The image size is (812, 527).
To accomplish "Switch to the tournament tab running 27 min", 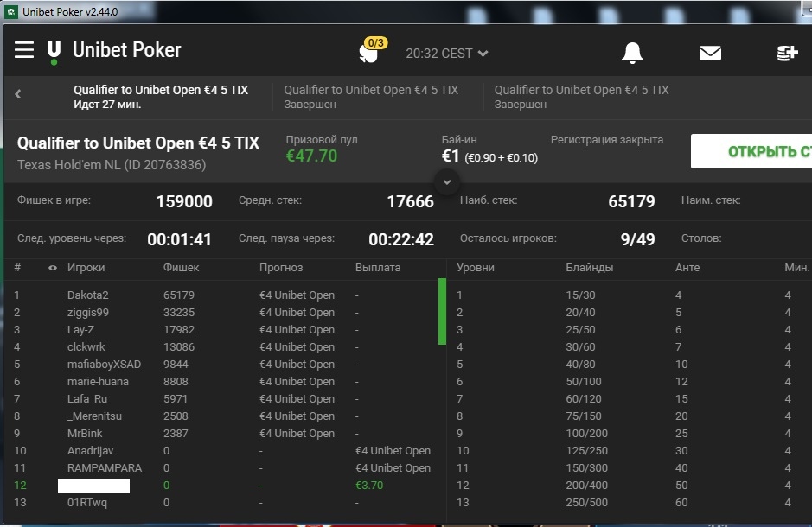I will point(161,97).
